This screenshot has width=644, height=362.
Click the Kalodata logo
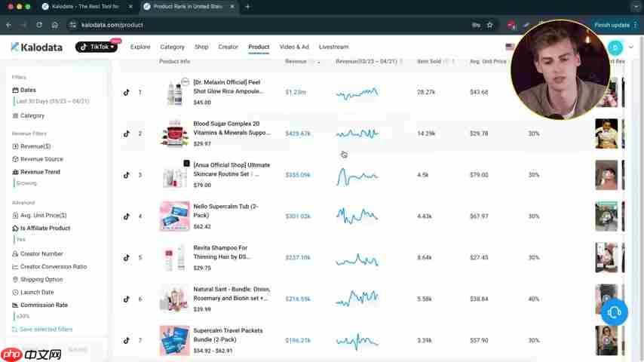tap(36, 48)
